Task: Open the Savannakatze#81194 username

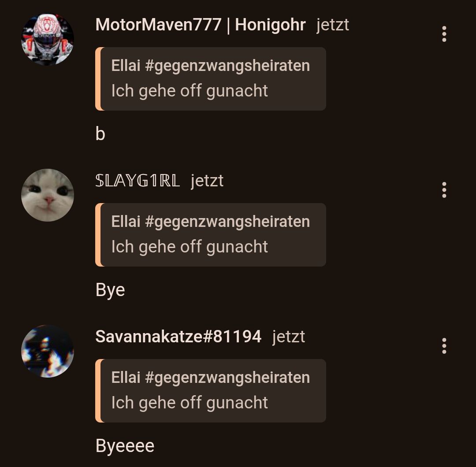Action: click(178, 337)
